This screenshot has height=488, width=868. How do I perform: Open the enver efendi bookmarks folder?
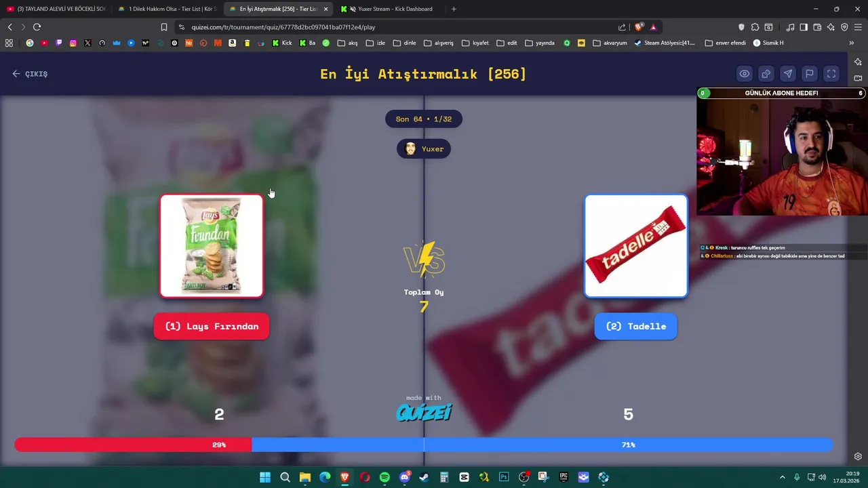(725, 43)
